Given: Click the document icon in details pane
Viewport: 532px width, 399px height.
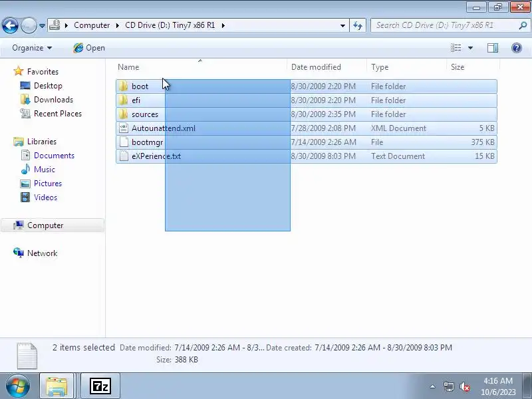Looking at the screenshot, I should coord(27,355).
